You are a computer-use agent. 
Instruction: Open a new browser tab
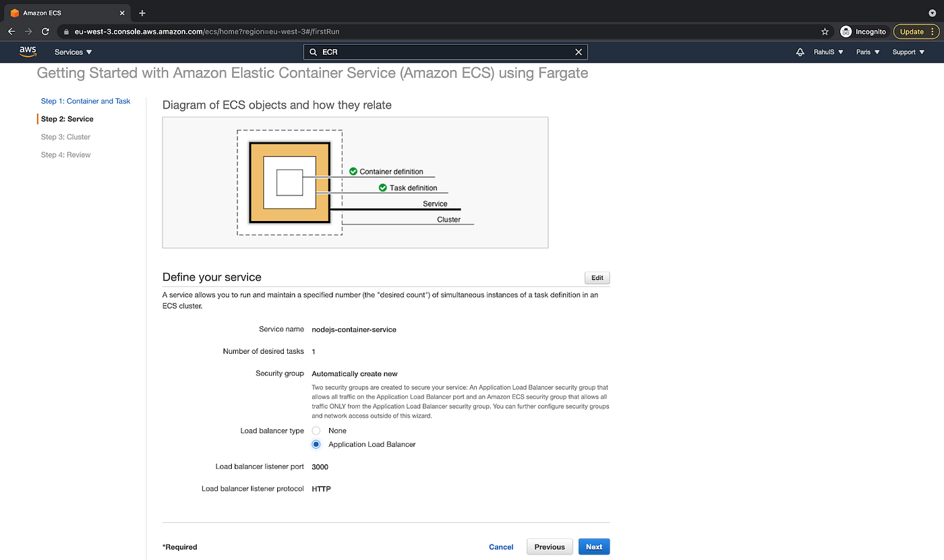142,13
